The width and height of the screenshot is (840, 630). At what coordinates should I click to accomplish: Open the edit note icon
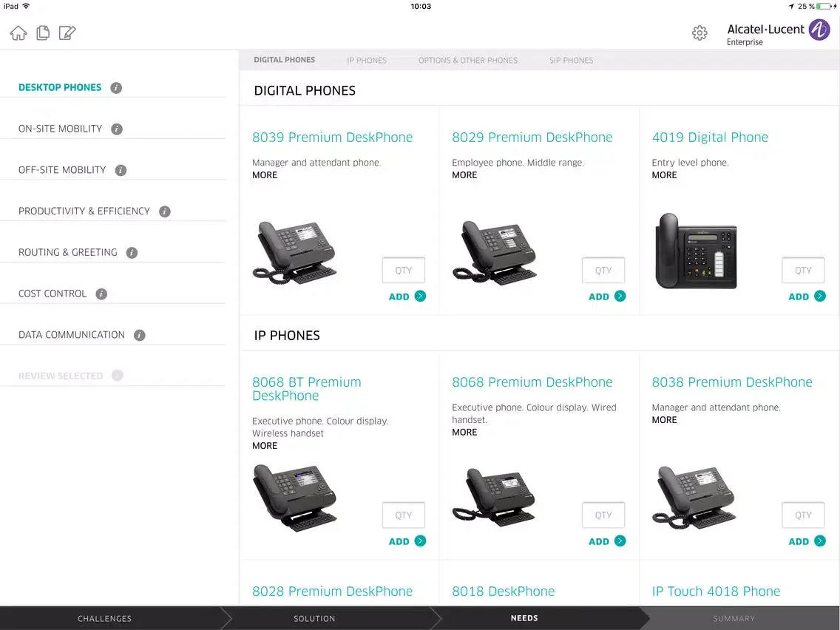[67, 33]
